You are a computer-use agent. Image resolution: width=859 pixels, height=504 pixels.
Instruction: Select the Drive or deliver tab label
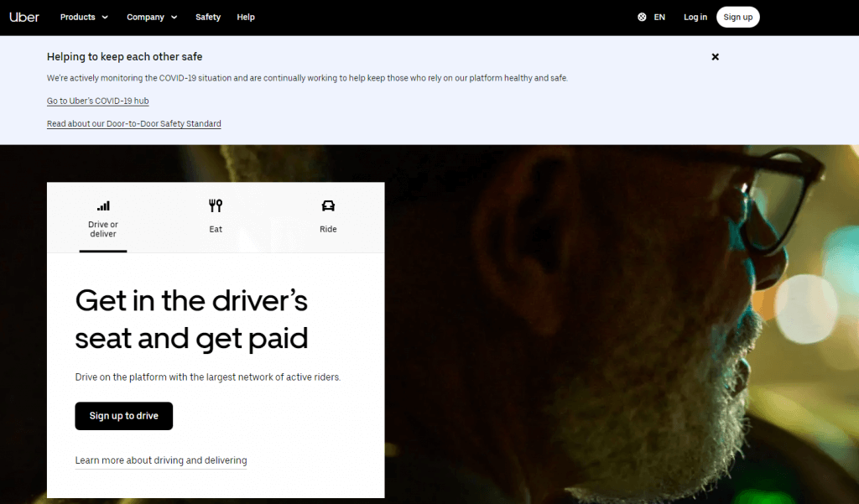tap(103, 229)
